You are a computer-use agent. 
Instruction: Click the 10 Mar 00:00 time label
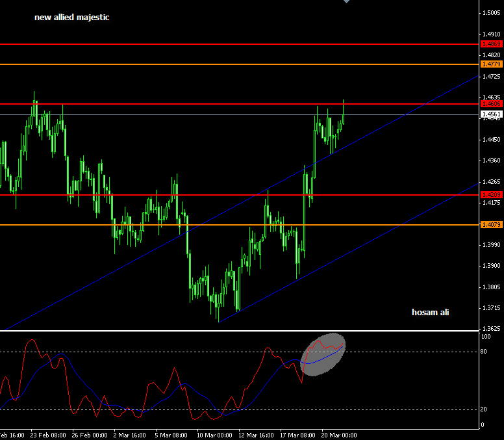214,435
